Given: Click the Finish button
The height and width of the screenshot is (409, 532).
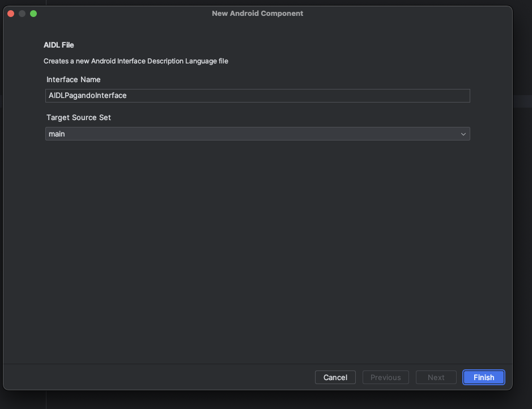Looking at the screenshot, I should click(483, 377).
